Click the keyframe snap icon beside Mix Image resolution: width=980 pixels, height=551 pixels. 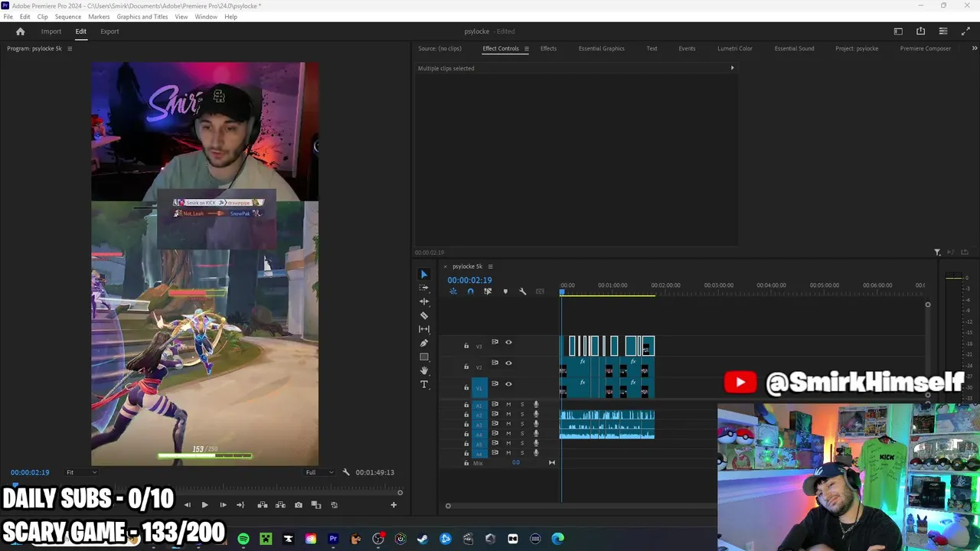(x=552, y=463)
